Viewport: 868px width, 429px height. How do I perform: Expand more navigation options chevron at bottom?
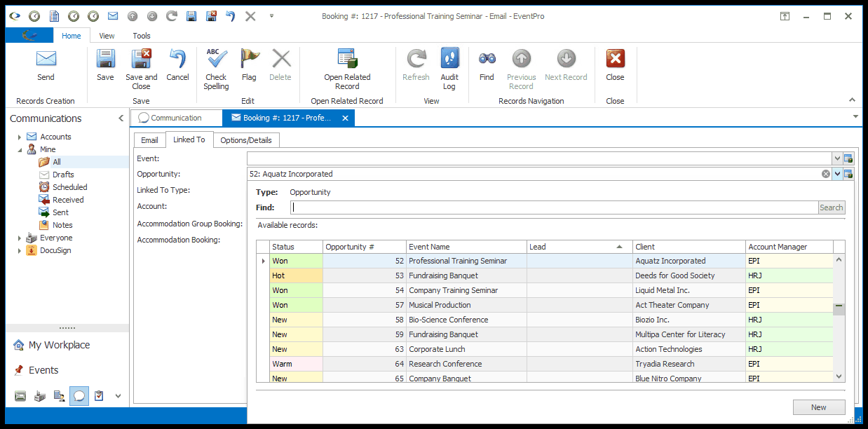click(x=118, y=396)
